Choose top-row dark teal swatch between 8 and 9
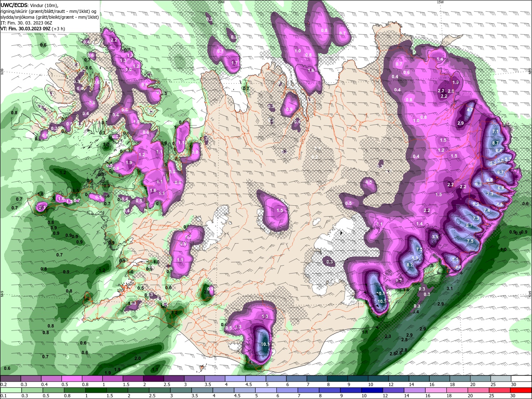Viewport: 532px width, 399px height. click(x=337, y=379)
